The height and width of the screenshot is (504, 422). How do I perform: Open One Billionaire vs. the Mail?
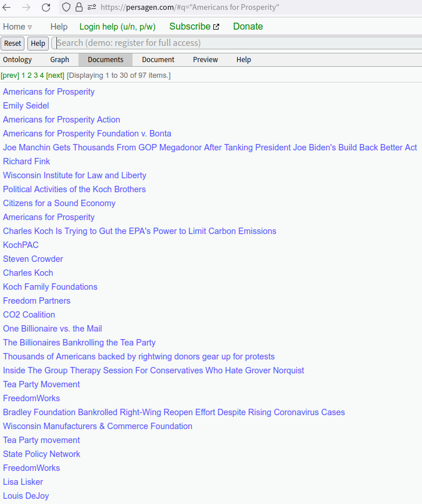coord(52,329)
